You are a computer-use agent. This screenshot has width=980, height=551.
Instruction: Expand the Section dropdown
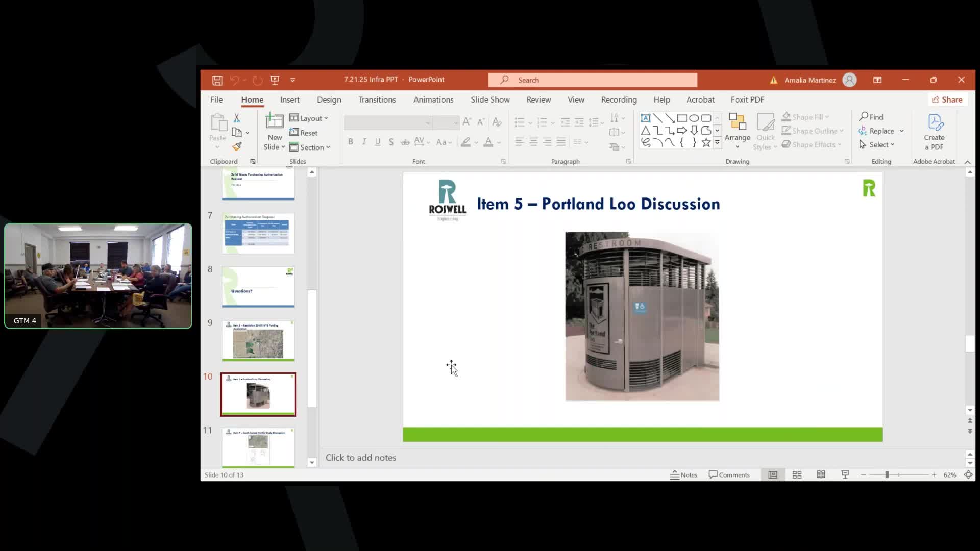coord(310,147)
